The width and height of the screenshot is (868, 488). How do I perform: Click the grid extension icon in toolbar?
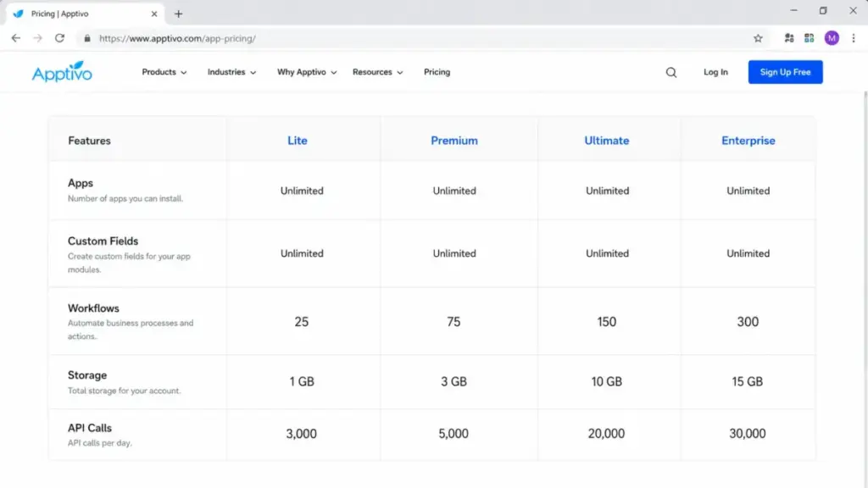[810, 38]
